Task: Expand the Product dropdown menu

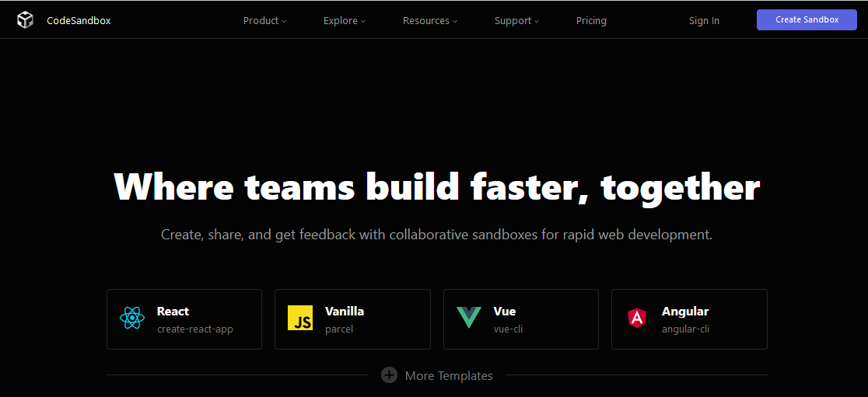Action: 264,21
